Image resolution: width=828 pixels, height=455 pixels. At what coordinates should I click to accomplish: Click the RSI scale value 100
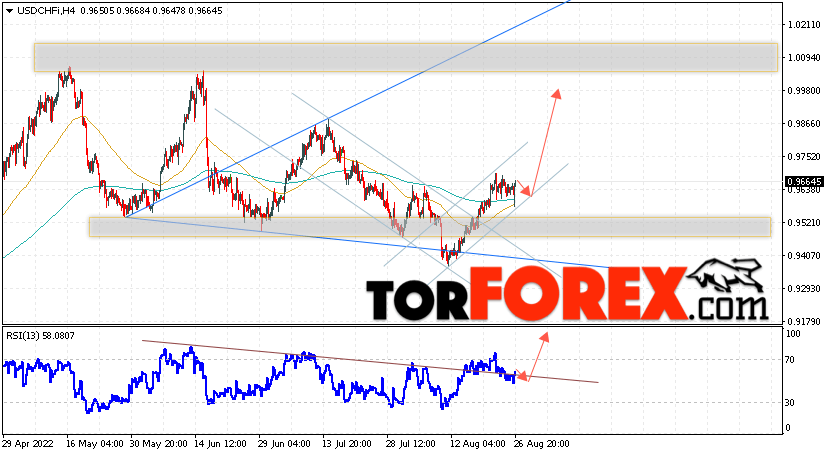(x=793, y=334)
